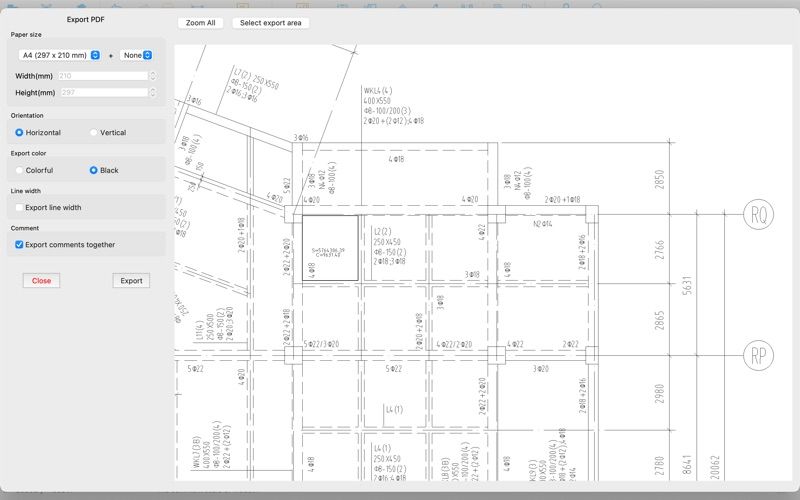Enable Export line width checkbox

pyautogui.click(x=19, y=208)
